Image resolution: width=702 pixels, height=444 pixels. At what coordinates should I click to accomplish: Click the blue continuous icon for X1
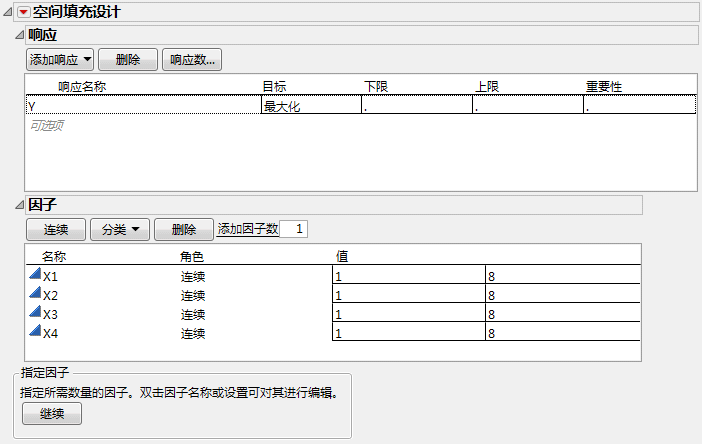(35, 273)
